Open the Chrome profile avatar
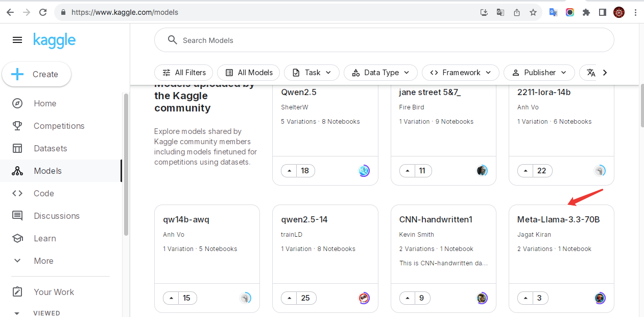644x317 pixels. pos(619,12)
